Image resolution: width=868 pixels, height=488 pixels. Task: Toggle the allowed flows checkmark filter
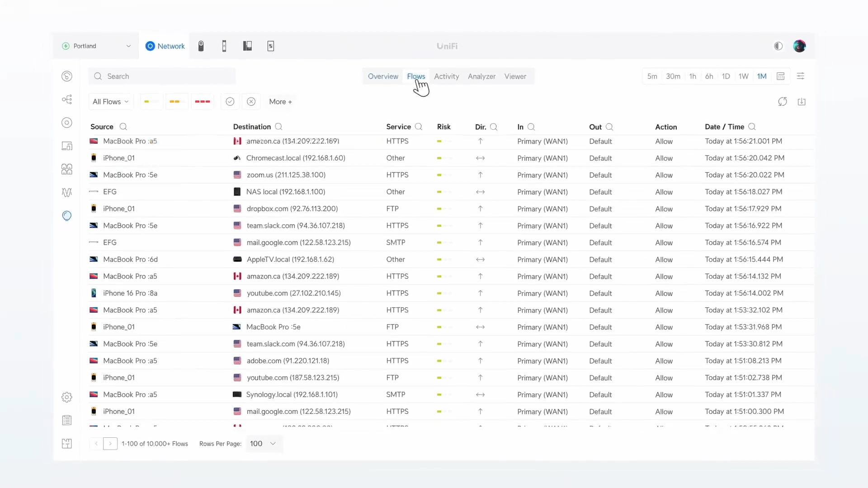click(230, 102)
